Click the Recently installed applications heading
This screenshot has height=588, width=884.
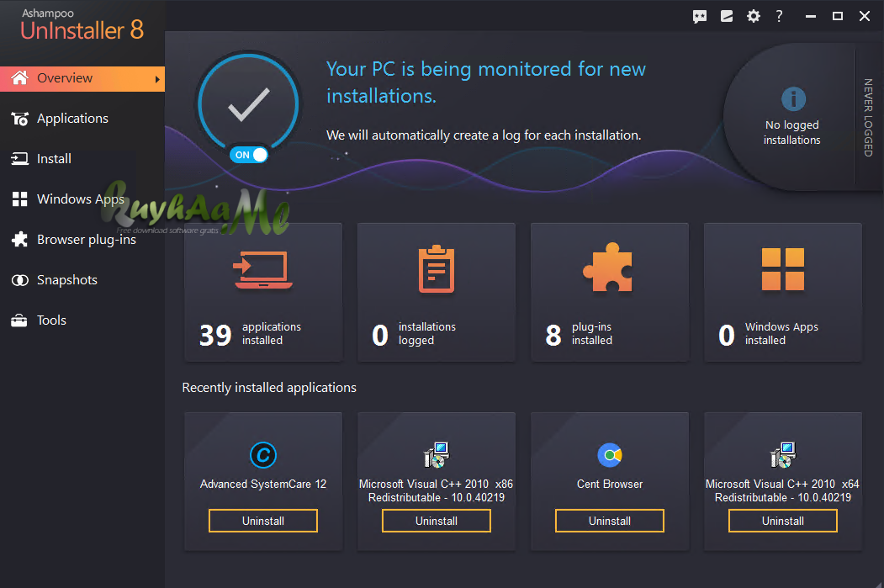269,388
